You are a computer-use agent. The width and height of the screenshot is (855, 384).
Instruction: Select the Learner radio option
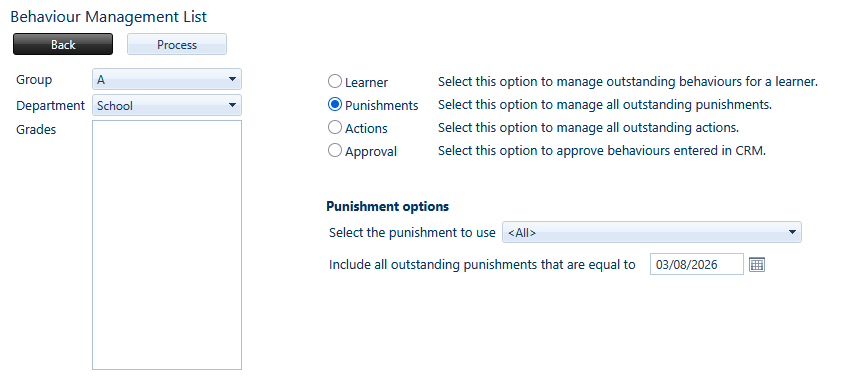point(335,82)
